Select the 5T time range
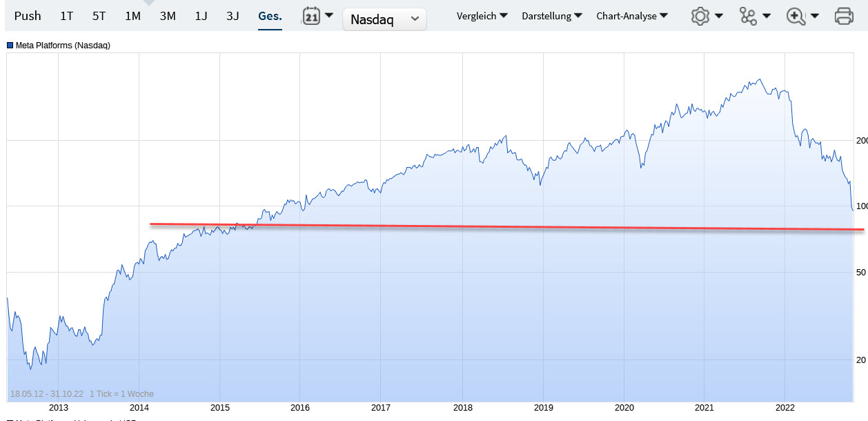 coord(99,16)
